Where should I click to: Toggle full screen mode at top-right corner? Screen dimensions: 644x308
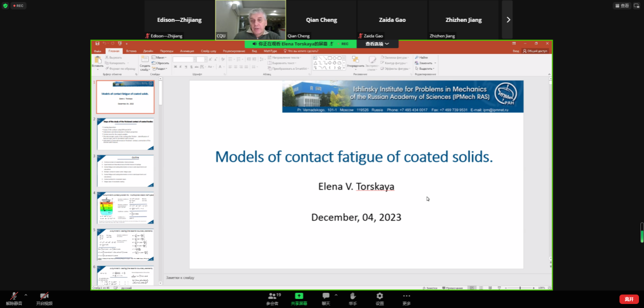637,6
